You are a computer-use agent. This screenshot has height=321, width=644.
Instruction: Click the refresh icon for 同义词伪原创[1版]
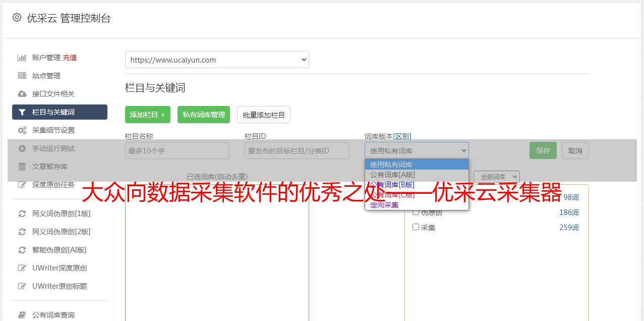pos(22,213)
